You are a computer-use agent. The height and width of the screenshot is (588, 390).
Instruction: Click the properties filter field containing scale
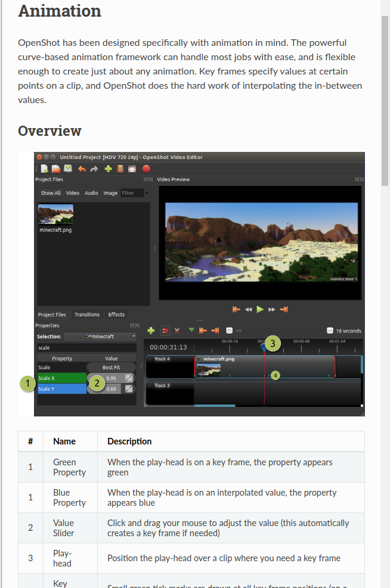pos(86,348)
